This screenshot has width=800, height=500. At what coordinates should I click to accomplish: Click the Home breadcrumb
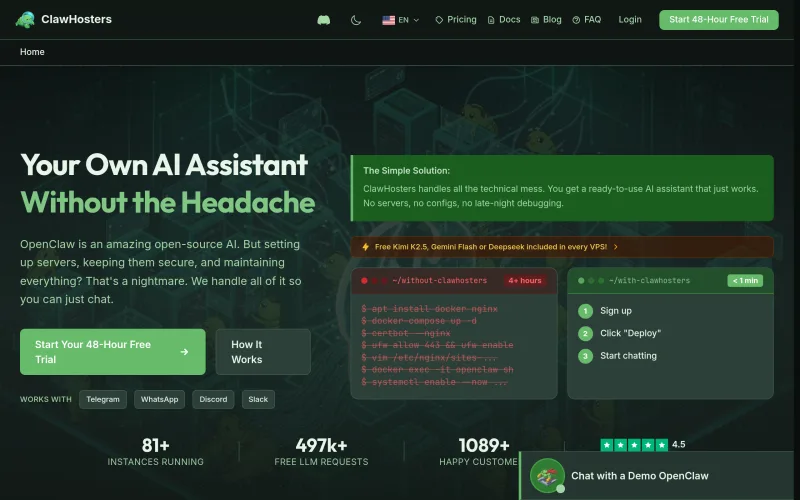point(32,52)
